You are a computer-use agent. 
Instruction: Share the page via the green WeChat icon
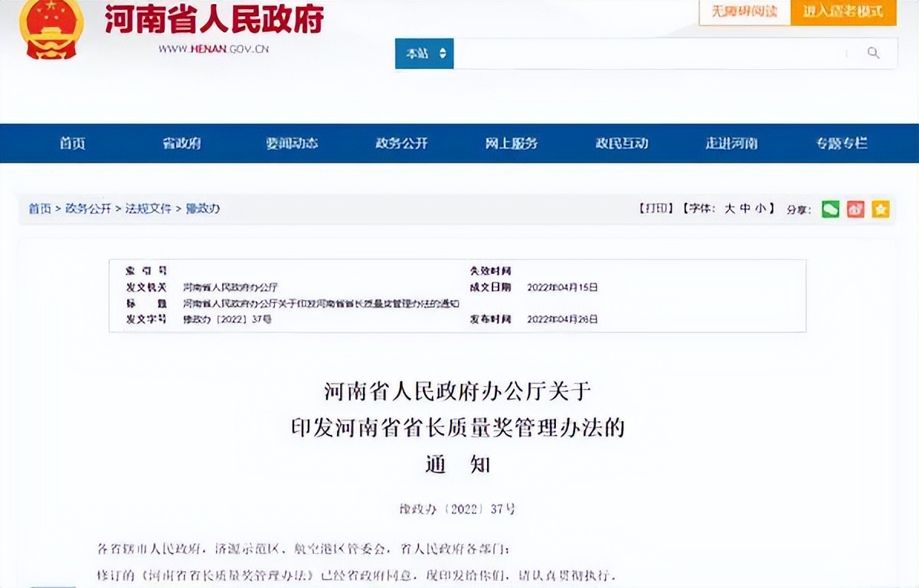[x=830, y=209]
